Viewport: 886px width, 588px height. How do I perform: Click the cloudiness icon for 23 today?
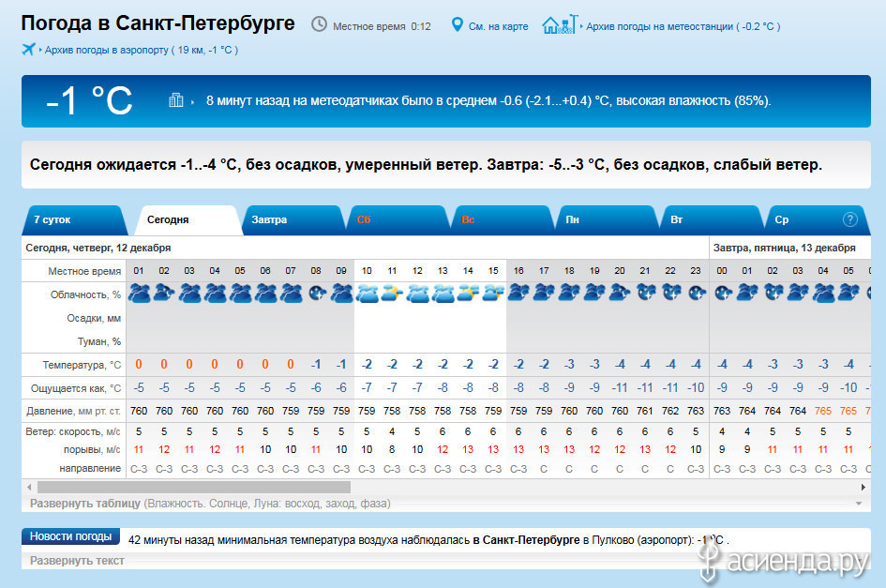(x=697, y=294)
